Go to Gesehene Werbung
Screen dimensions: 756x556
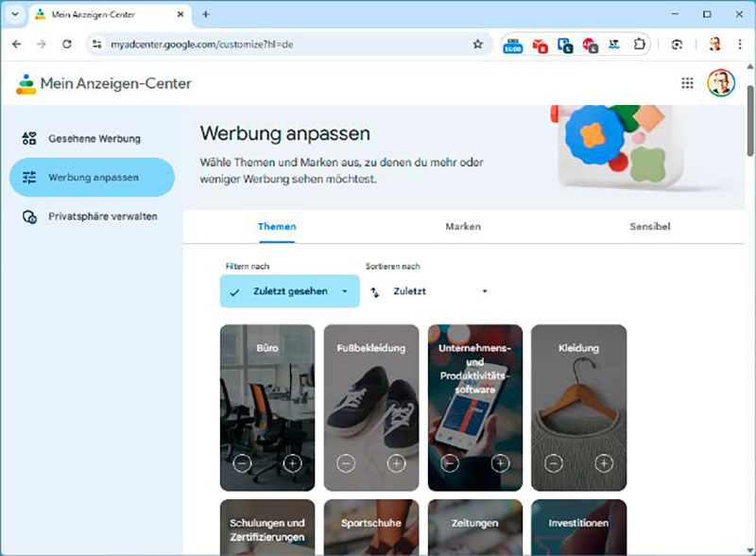92,138
